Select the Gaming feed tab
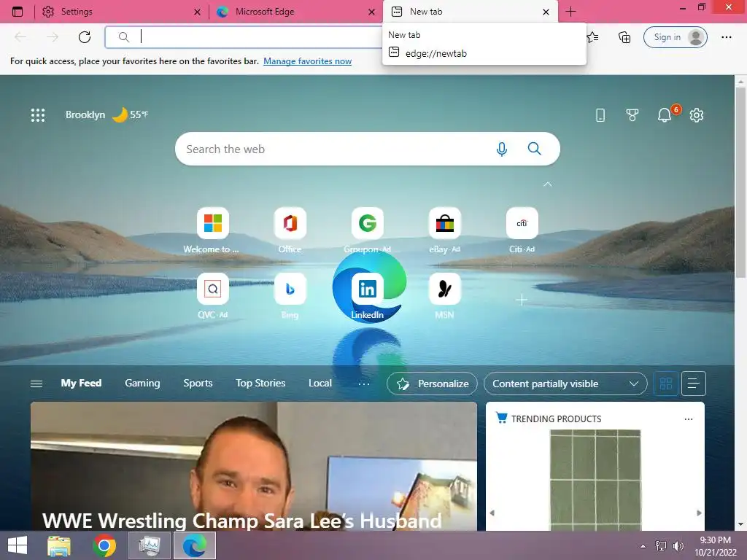 coord(142,384)
